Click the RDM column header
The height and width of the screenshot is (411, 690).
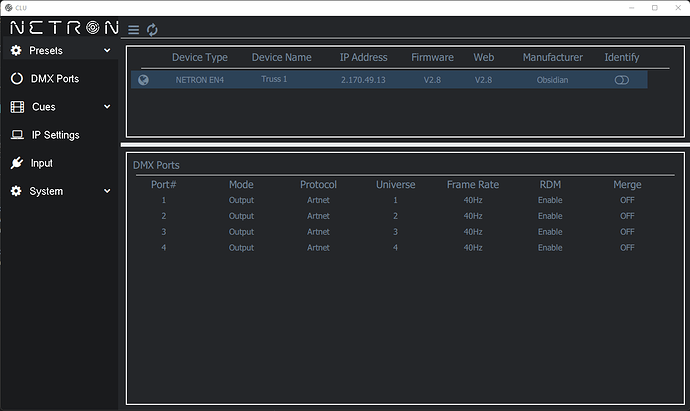coord(550,185)
